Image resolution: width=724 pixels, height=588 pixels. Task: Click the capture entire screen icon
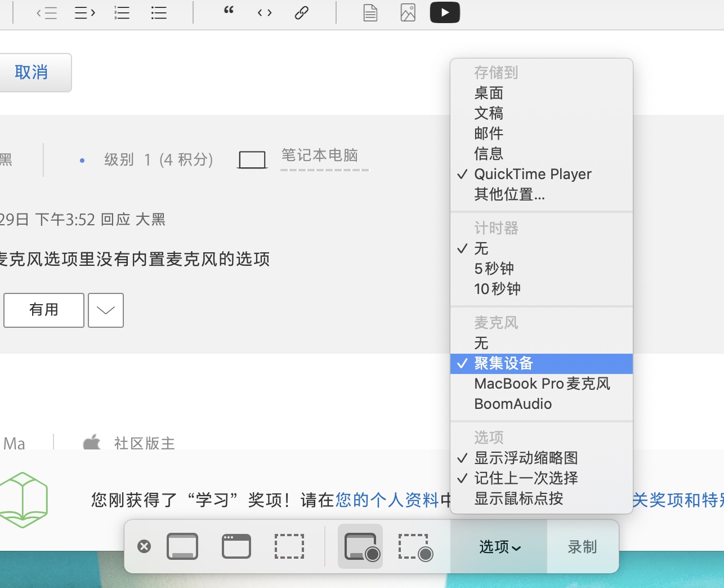pyautogui.click(x=182, y=546)
